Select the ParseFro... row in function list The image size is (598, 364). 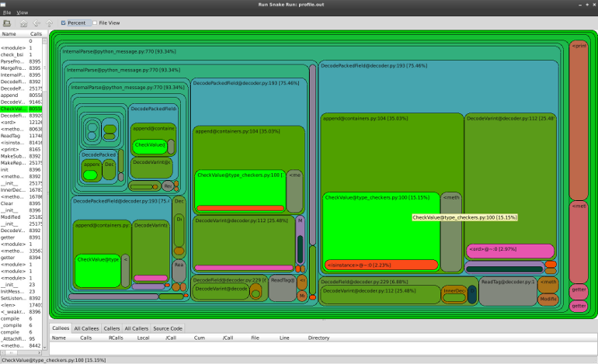point(21,61)
